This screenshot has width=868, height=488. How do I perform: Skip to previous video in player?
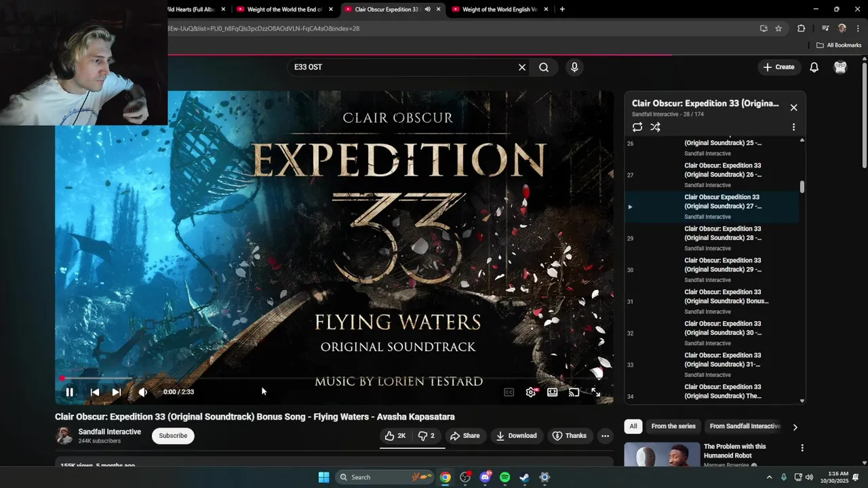tap(95, 392)
